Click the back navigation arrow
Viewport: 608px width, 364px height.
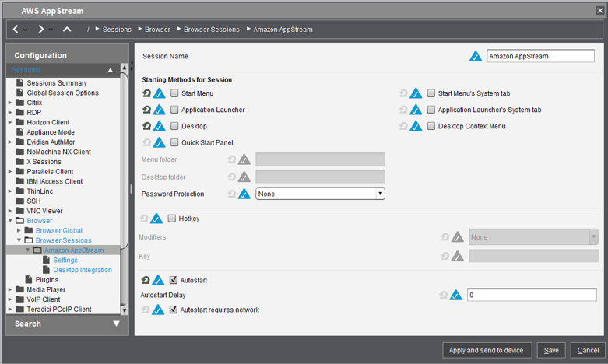pos(16,29)
